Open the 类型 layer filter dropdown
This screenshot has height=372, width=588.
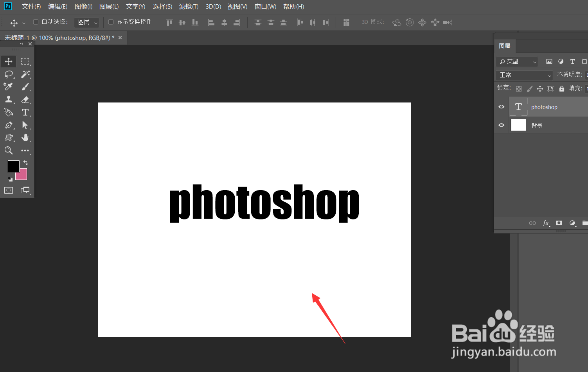coord(517,62)
